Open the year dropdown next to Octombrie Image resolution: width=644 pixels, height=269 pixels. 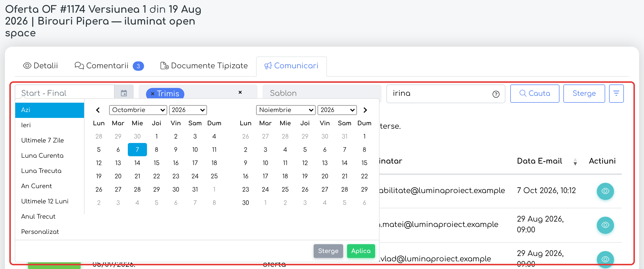(188, 110)
